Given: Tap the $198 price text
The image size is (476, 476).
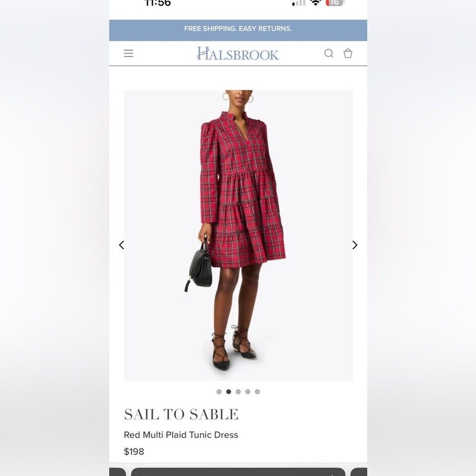Looking at the screenshot, I should (x=134, y=451).
